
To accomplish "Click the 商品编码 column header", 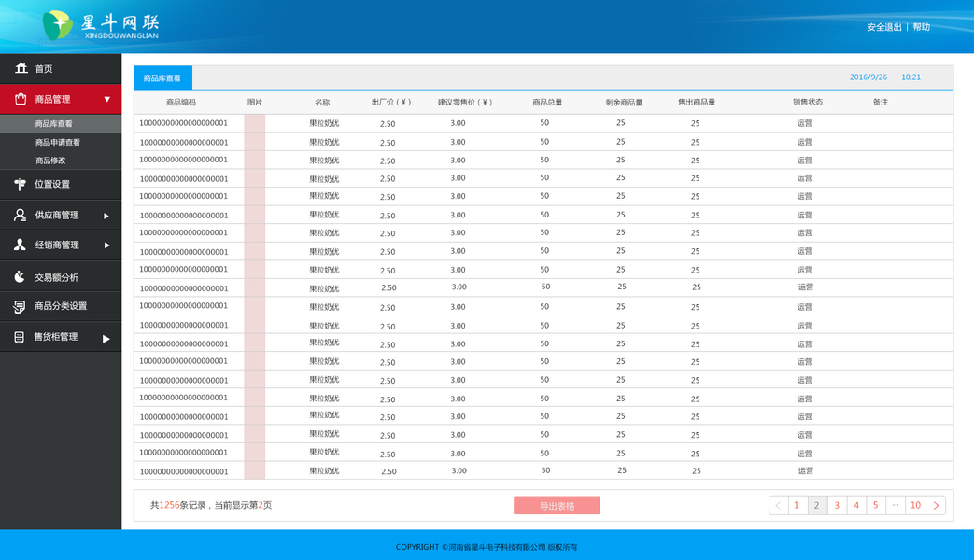I will (181, 103).
